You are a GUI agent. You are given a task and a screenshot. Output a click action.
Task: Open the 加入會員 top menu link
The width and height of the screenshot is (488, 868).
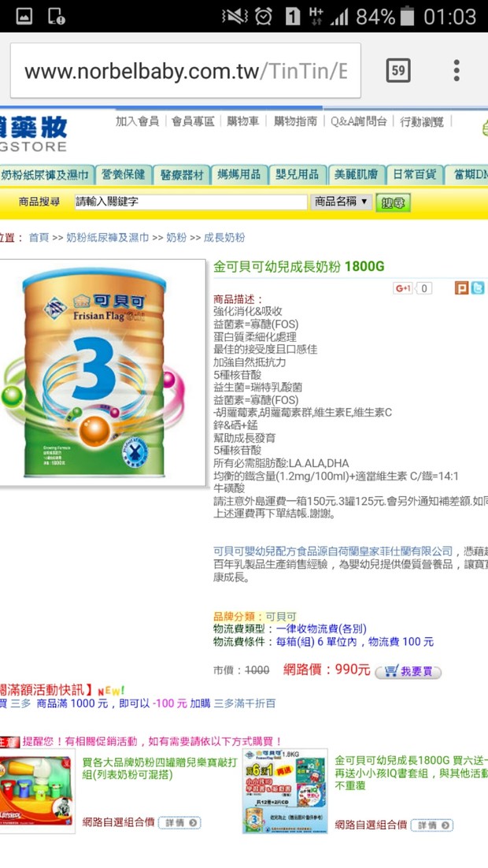tap(137, 121)
